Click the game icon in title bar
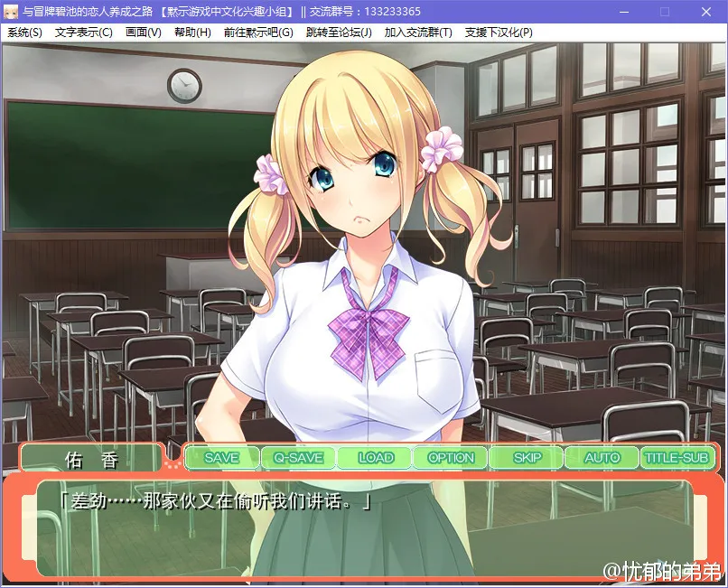The height and width of the screenshot is (588, 728). pyautogui.click(x=12, y=11)
